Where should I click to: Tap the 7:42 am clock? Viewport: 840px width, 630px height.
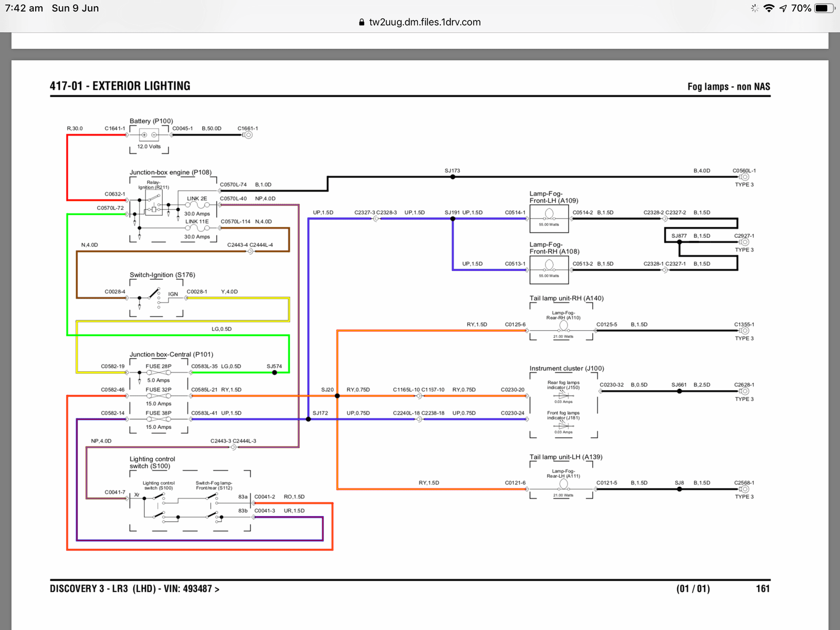click(24, 8)
